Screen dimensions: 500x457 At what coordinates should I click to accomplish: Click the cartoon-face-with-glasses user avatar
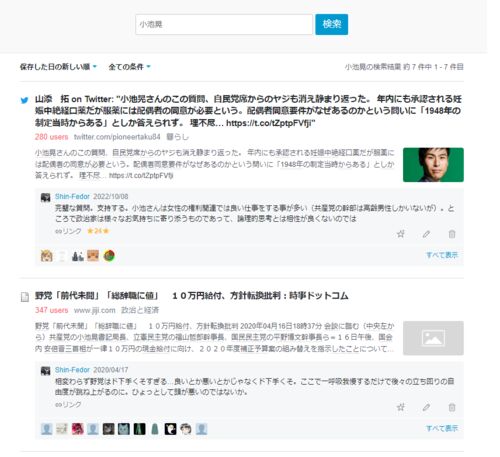coord(186,429)
